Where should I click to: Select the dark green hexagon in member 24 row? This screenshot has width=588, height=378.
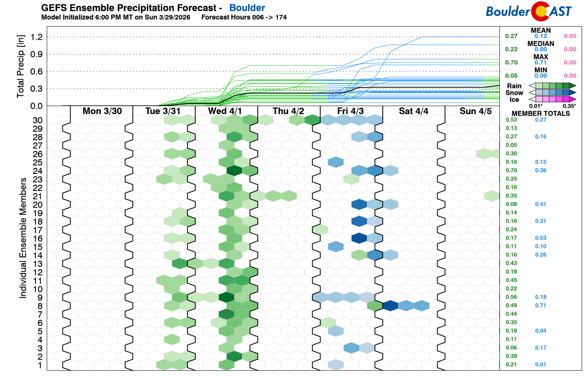(234, 170)
